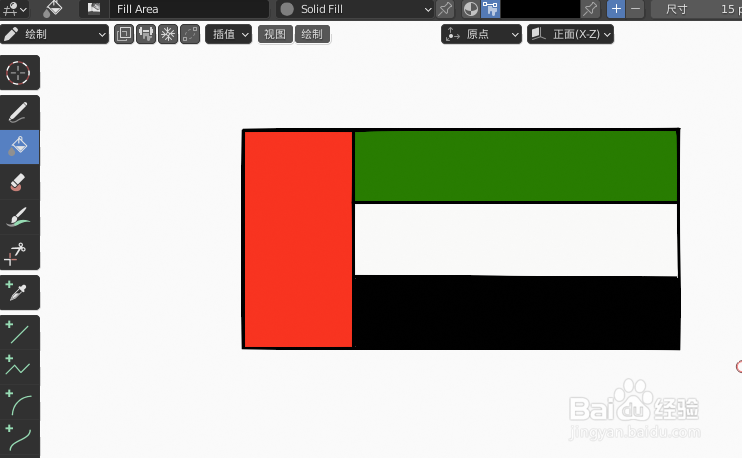The image size is (742, 458).
Task: Edit the Fill Area brush name field
Action: coord(189,9)
